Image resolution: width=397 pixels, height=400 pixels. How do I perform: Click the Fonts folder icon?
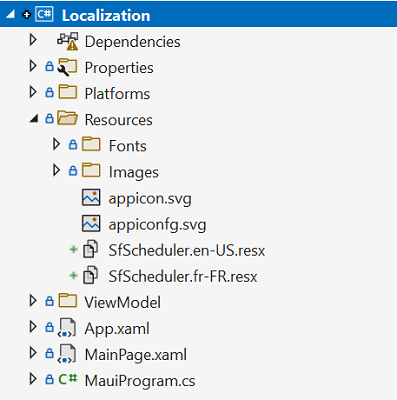(91, 144)
